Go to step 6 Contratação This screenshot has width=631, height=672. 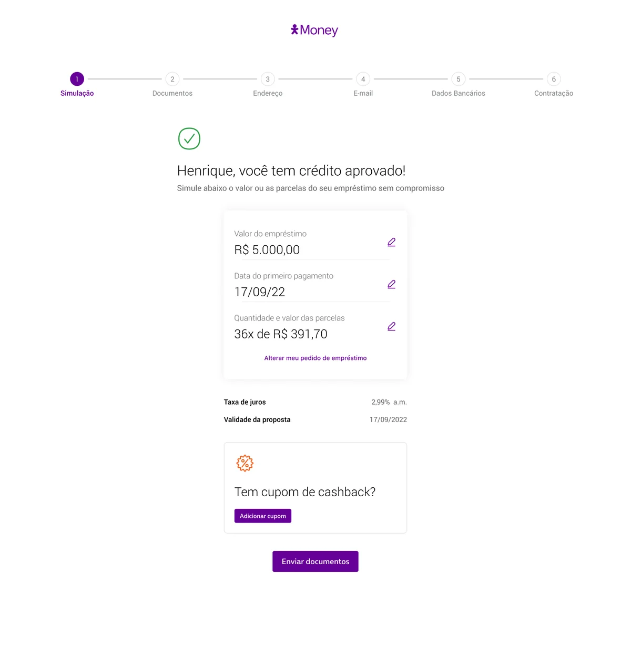[x=554, y=79]
